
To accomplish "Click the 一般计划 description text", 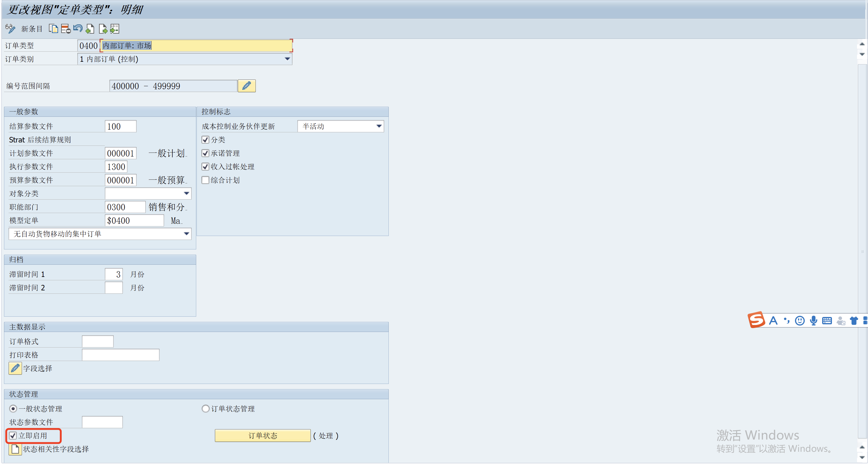I will [167, 153].
